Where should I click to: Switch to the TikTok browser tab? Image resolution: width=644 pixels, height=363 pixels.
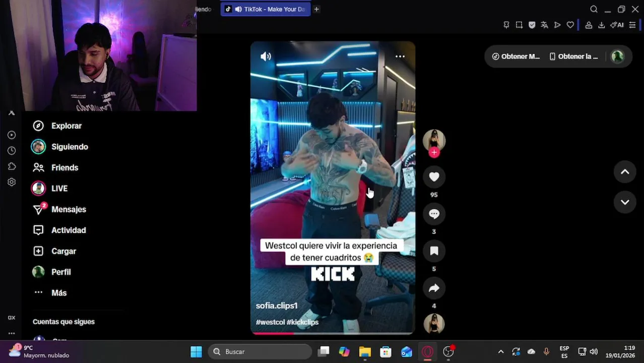[265, 9]
